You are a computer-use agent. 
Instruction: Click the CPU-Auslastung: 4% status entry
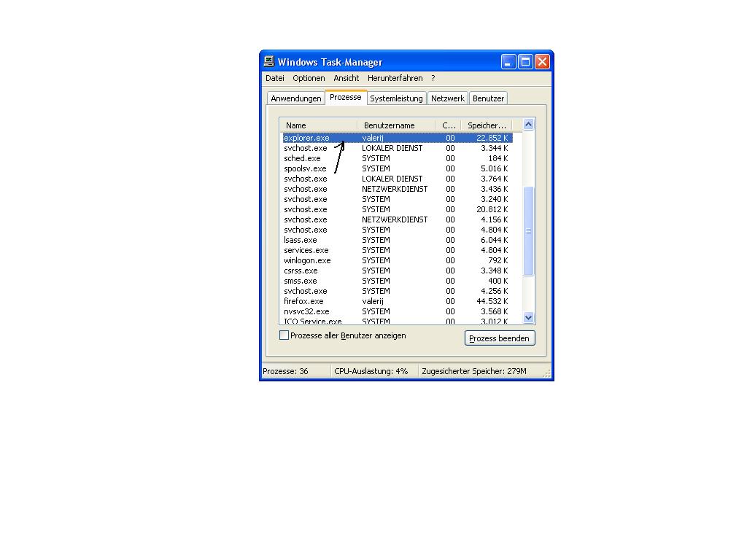pos(374,371)
